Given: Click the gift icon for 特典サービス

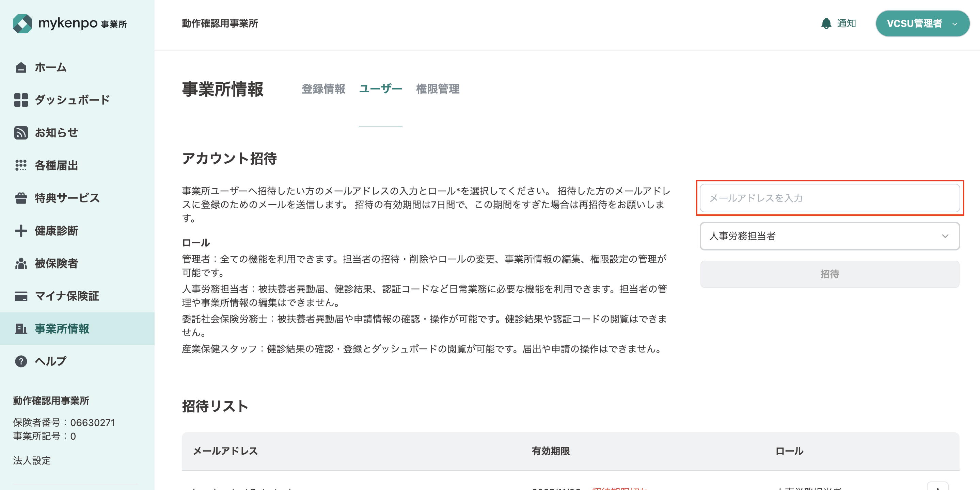Looking at the screenshot, I should (21, 198).
